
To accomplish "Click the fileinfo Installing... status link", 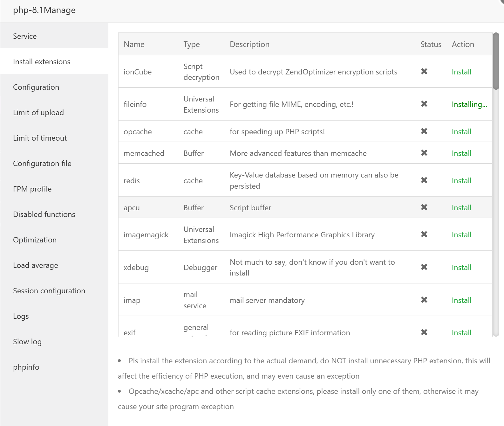I will 469,104.
